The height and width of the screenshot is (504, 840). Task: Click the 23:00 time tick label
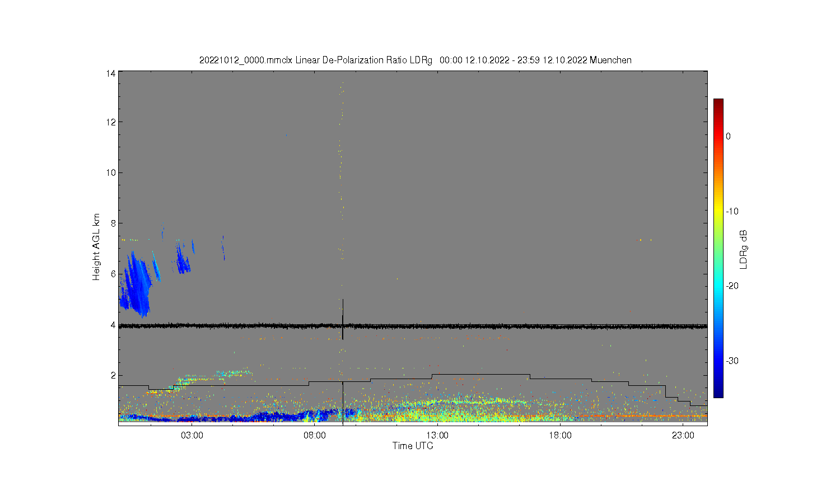click(683, 436)
